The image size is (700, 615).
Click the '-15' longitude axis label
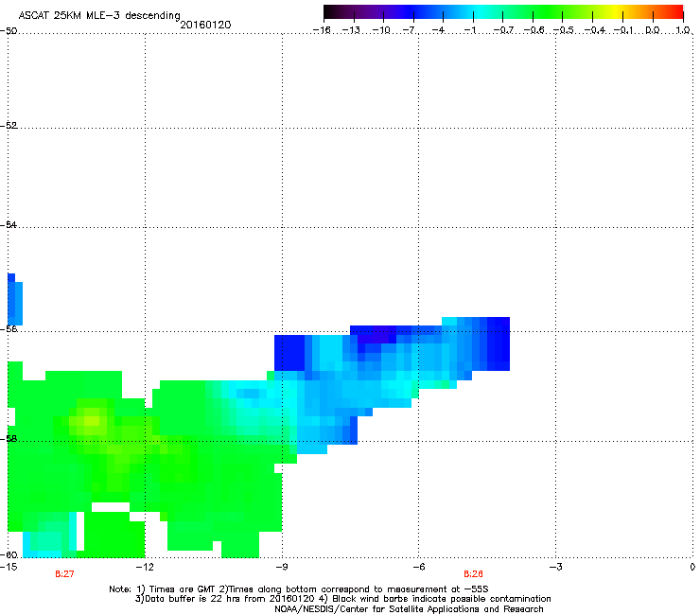(9, 567)
